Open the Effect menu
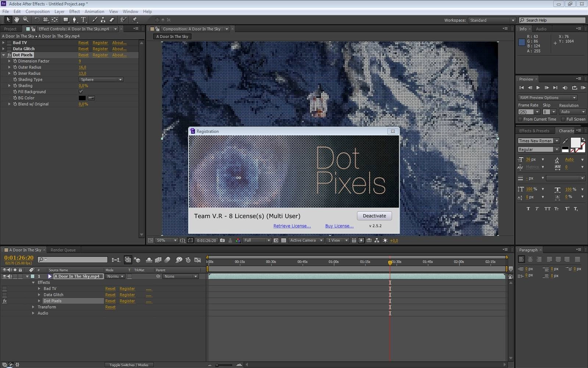The height and width of the screenshot is (368, 588). (x=74, y=11)
